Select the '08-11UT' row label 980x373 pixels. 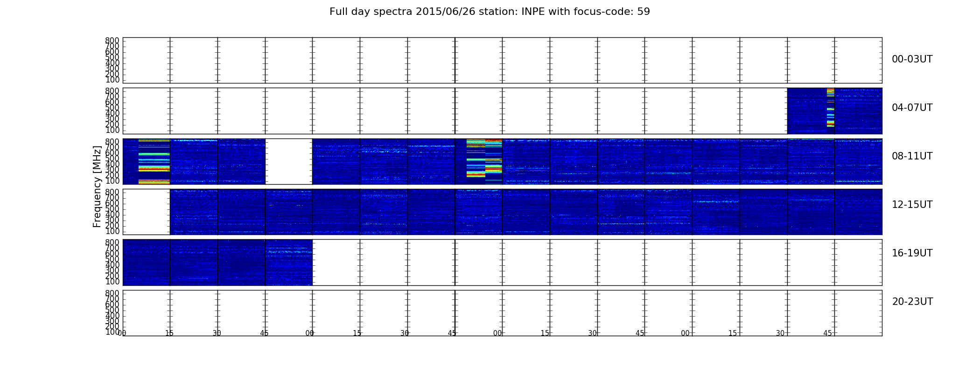(912, 156)
